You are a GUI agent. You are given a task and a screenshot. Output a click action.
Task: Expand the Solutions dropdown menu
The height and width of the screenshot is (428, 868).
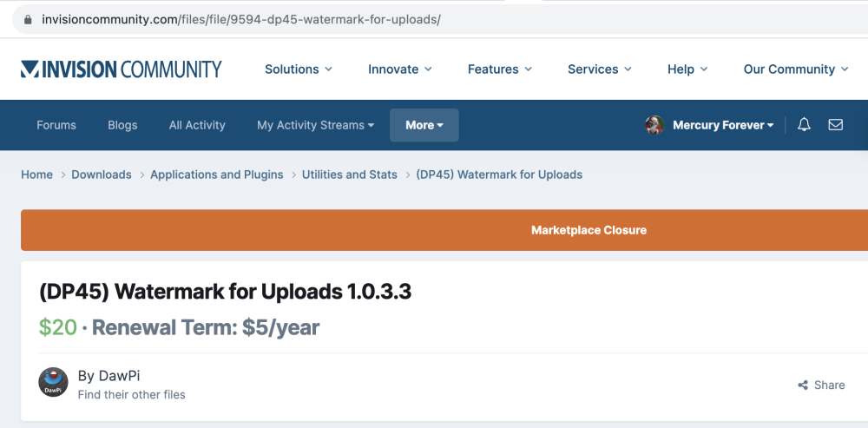298,69
